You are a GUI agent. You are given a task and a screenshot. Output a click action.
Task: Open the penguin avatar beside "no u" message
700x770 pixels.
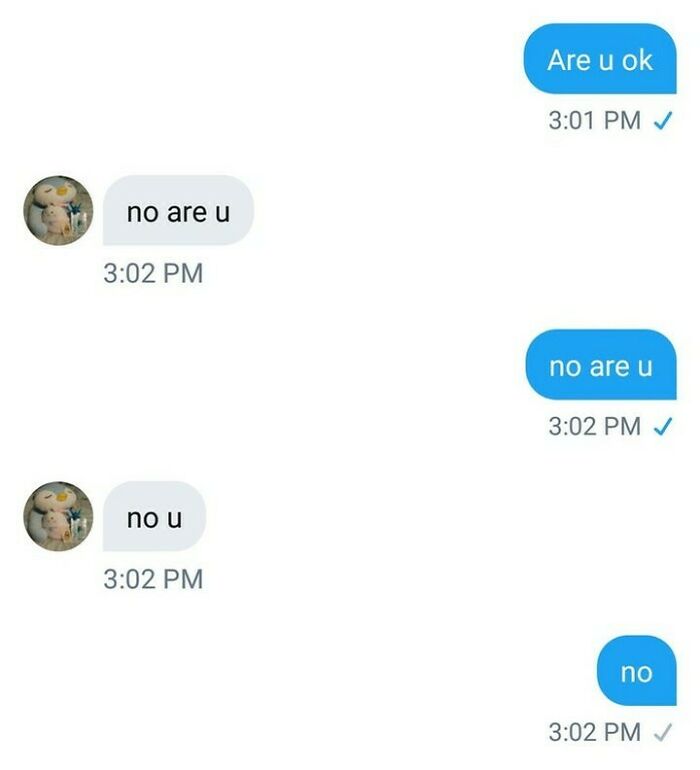[x=58, y=516]
